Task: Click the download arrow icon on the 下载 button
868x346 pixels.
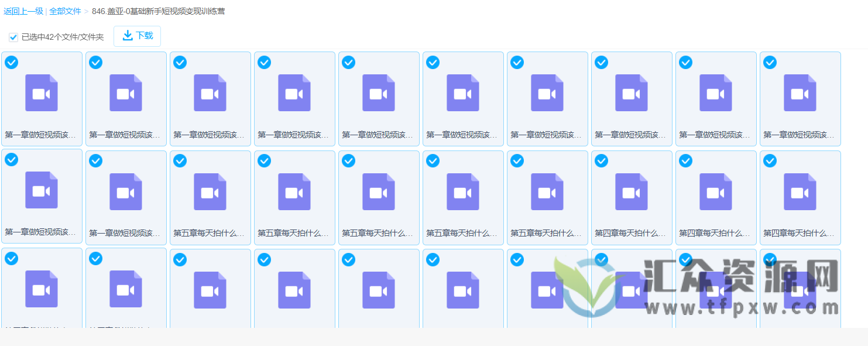Action: (x=127, y=36)
